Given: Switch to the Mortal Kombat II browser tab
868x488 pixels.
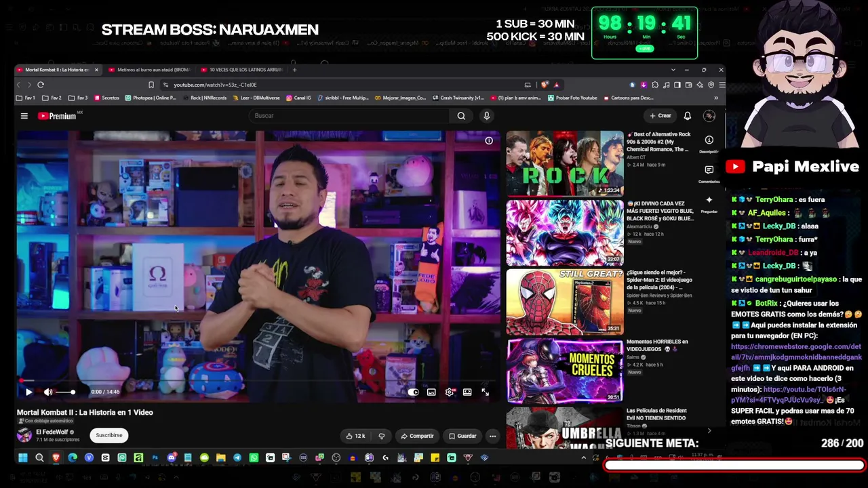Looking at the screenshot, I should pyautogui.click(x=57, y=70).
